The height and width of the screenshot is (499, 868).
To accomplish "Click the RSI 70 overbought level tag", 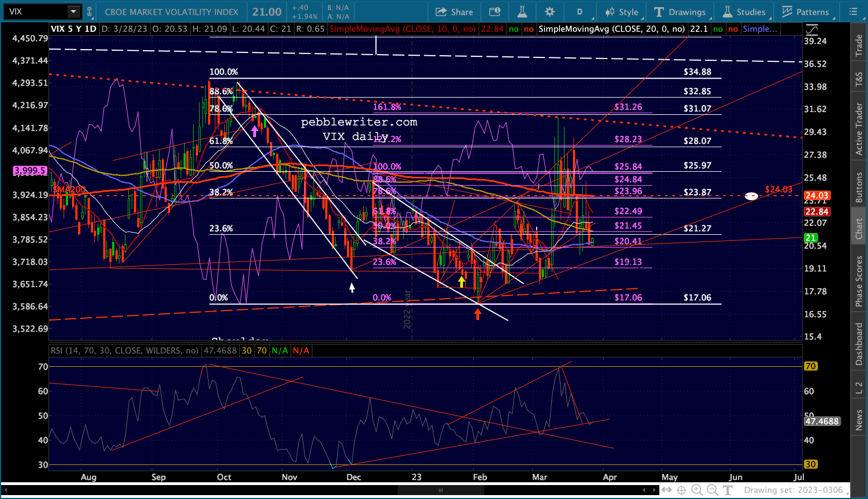I will 811,366.
